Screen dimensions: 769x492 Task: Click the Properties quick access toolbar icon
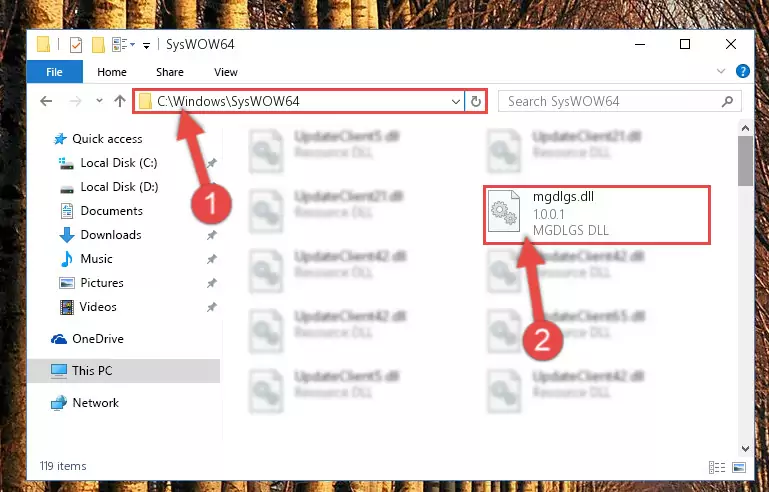(76, 45)
